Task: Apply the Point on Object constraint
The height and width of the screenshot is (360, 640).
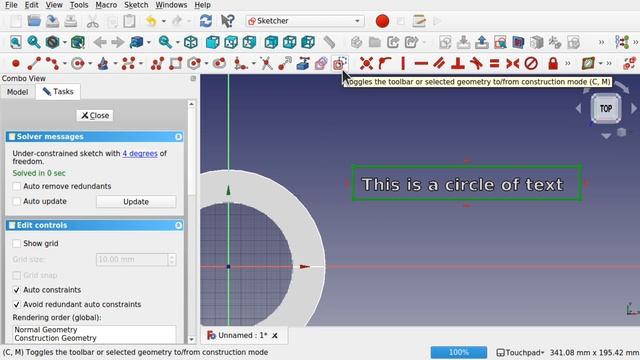Action: (x=384, y=64)
